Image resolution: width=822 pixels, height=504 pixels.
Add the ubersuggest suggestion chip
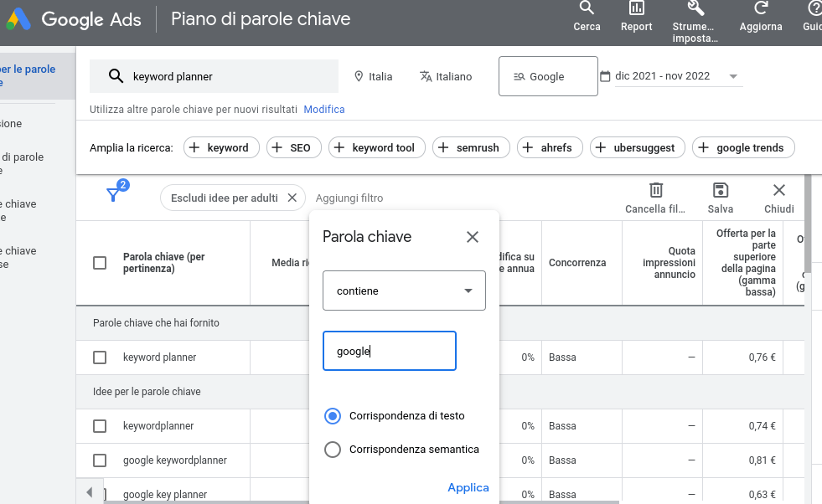[x=638, y=147]
